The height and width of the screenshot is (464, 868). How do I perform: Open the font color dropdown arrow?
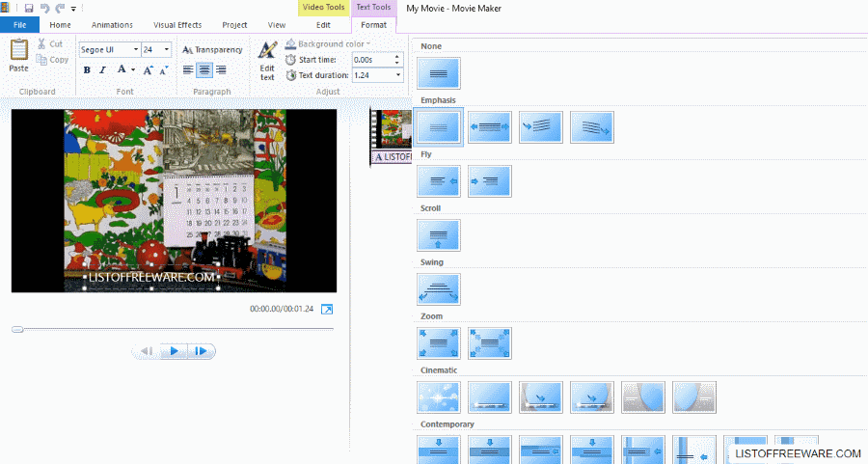click(x=133, y=69)
